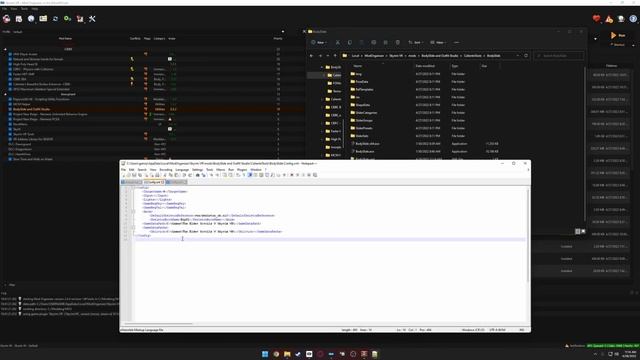Open the blue Help question icon
640x360 pixels.
point(633,19)
